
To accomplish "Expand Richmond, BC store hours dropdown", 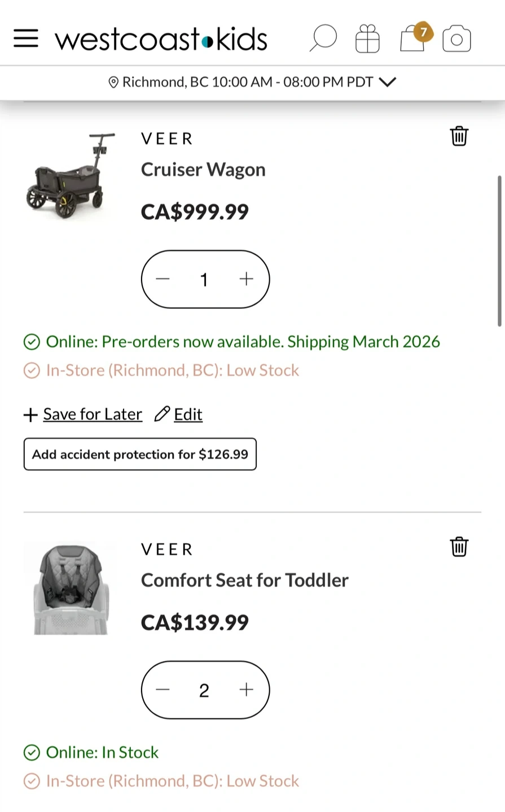I will tap(387, 82).
